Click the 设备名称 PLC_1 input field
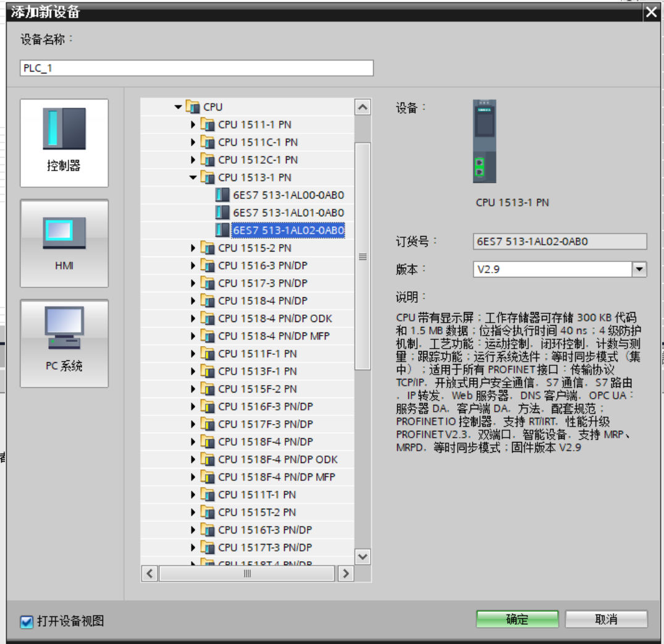 [196, 68]
